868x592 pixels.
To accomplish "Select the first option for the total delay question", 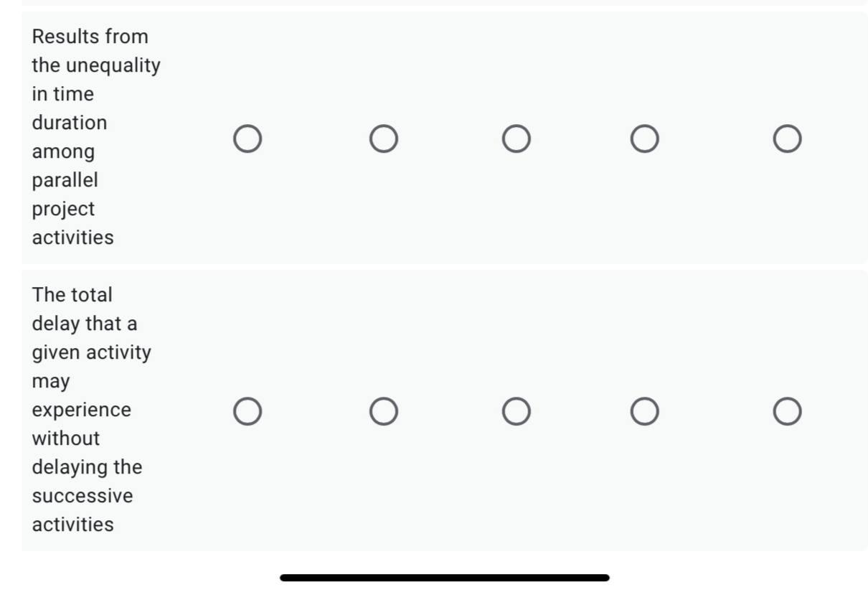I will point(247,410).
